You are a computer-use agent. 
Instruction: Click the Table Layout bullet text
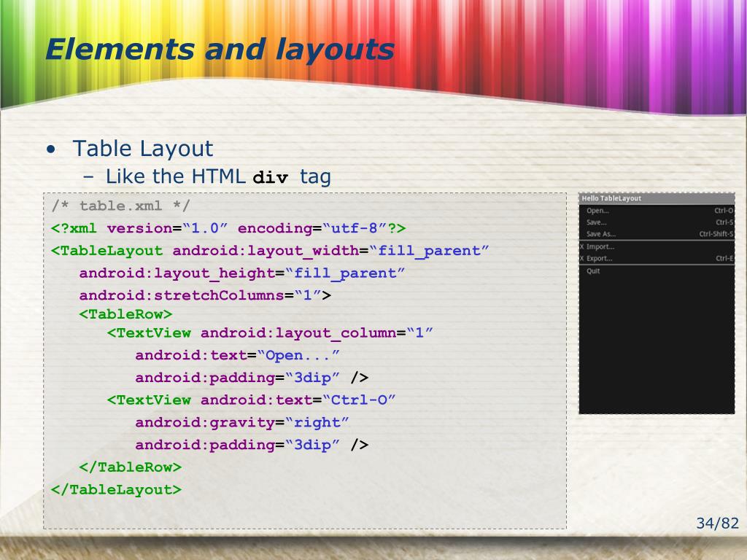(x=142, y=149)
